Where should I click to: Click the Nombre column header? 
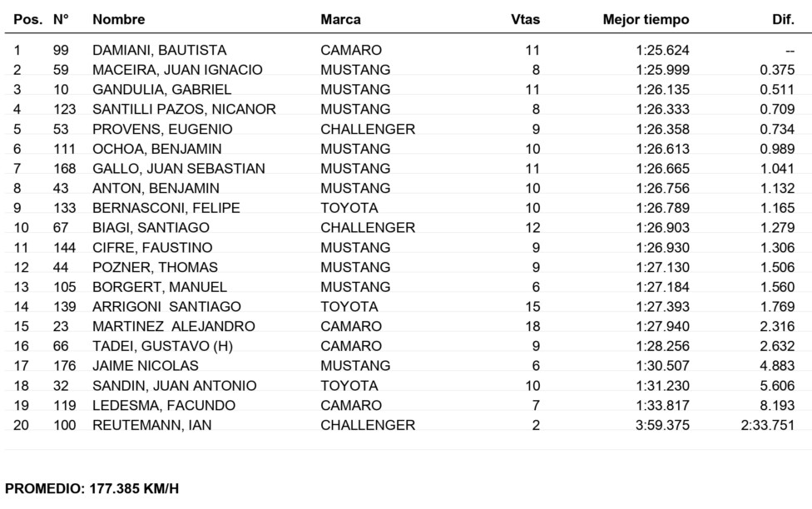click(119, 20)
